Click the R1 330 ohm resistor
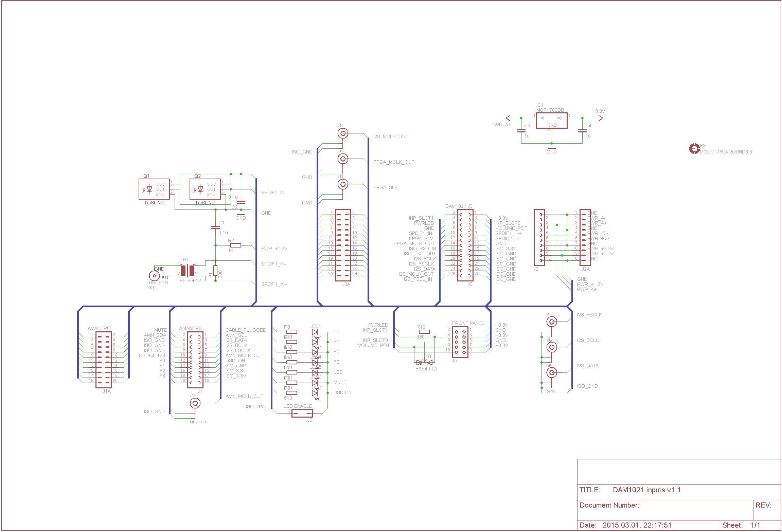Viewport: 782px width, 532px height. coord(215,271)
